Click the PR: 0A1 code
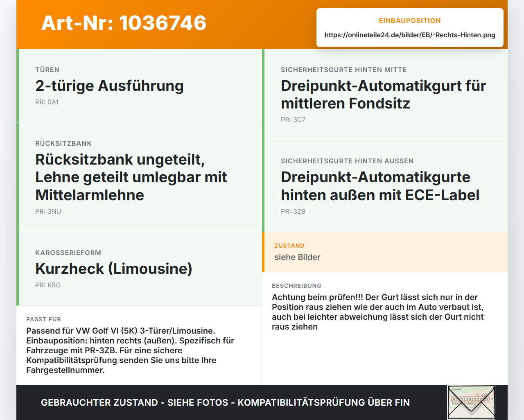The image size is (524, 420). [x=47, y=102]
